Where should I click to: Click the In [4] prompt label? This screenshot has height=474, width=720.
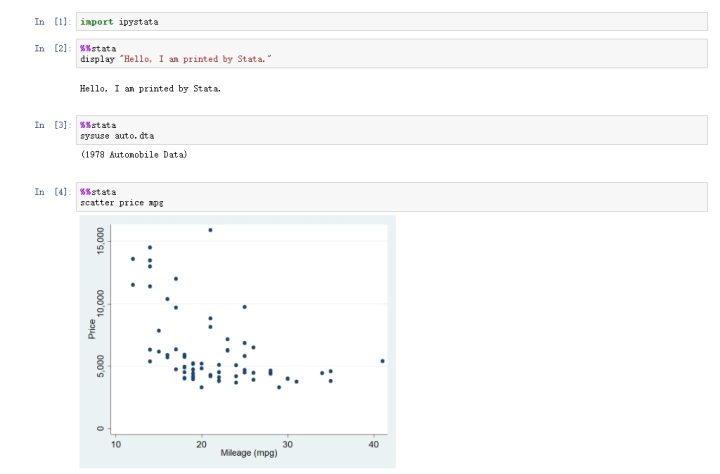(x=53, y=192)
